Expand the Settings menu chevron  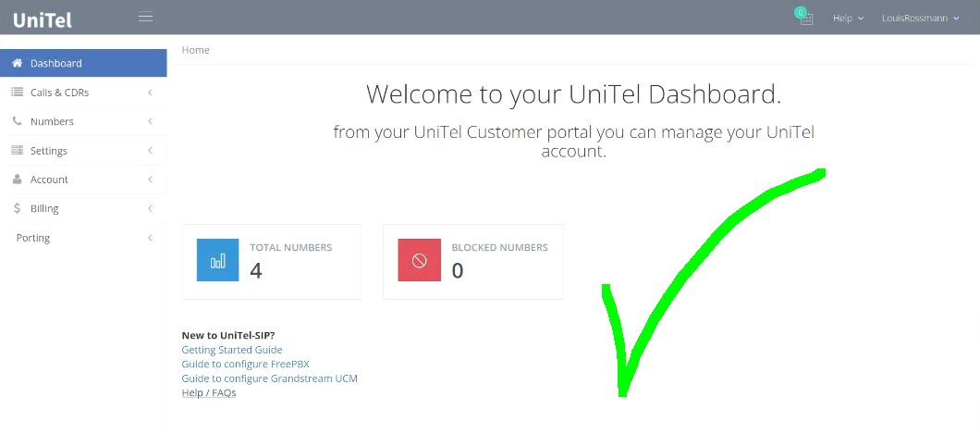click(x=150, y=151)
